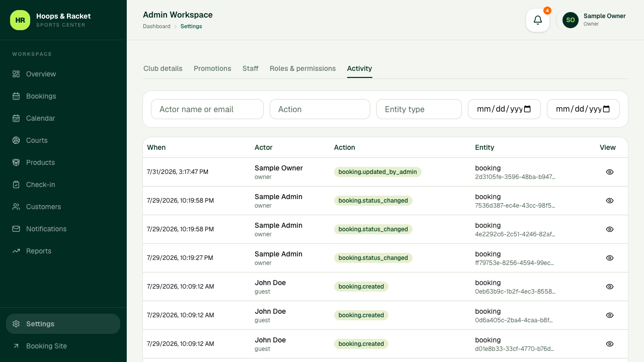Switch to Staff tab
This screenshot has height=362, width=644.
pos(251,68)
